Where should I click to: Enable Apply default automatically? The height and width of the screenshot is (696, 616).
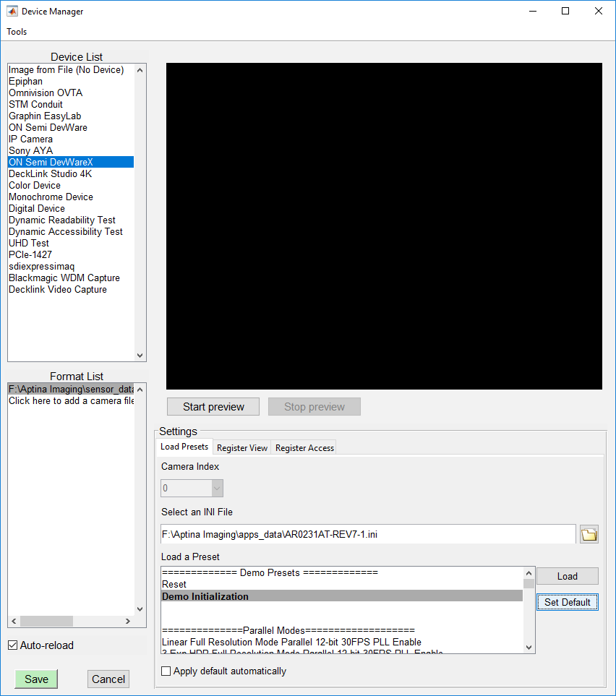[166, 671]
